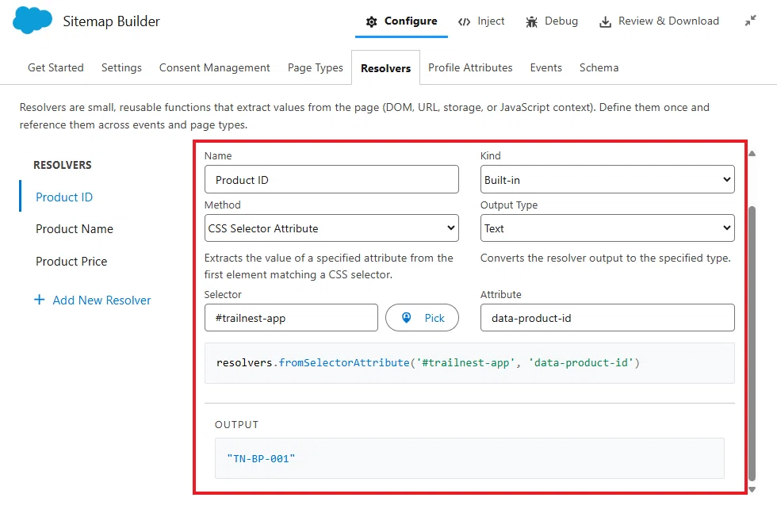The width and height of the screenshot is (777, 532).
Task: Click the Debug bug icon
Action: (x=532, y=21)
